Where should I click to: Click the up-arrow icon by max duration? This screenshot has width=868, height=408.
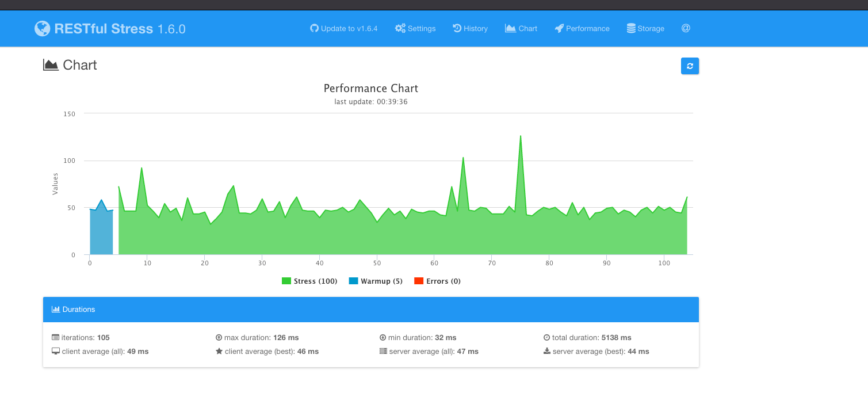pos(219,338)
